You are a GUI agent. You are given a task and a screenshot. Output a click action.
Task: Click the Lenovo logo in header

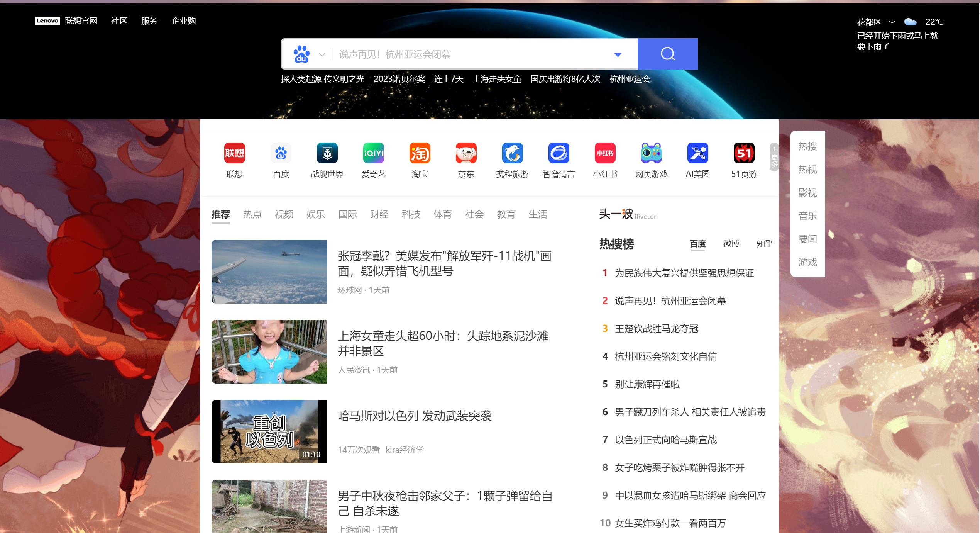(47, 20)
